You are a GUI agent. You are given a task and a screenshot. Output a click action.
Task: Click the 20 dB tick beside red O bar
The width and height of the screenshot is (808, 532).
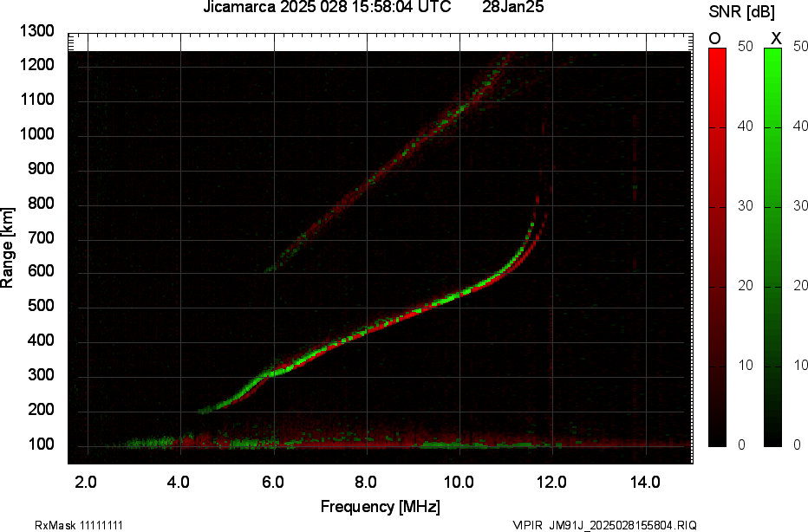(745, 286)
